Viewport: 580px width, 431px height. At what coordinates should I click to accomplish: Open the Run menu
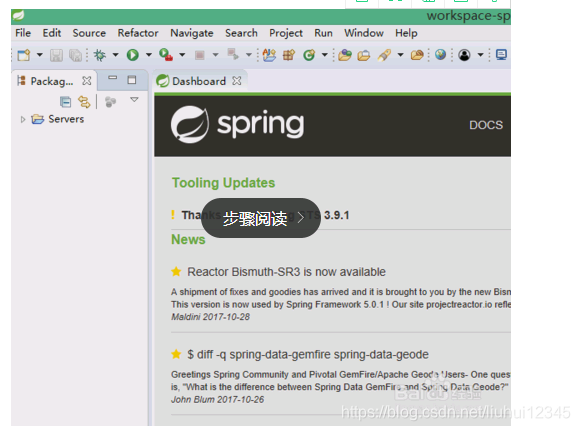pyautogui.click(x=323, y=33)
